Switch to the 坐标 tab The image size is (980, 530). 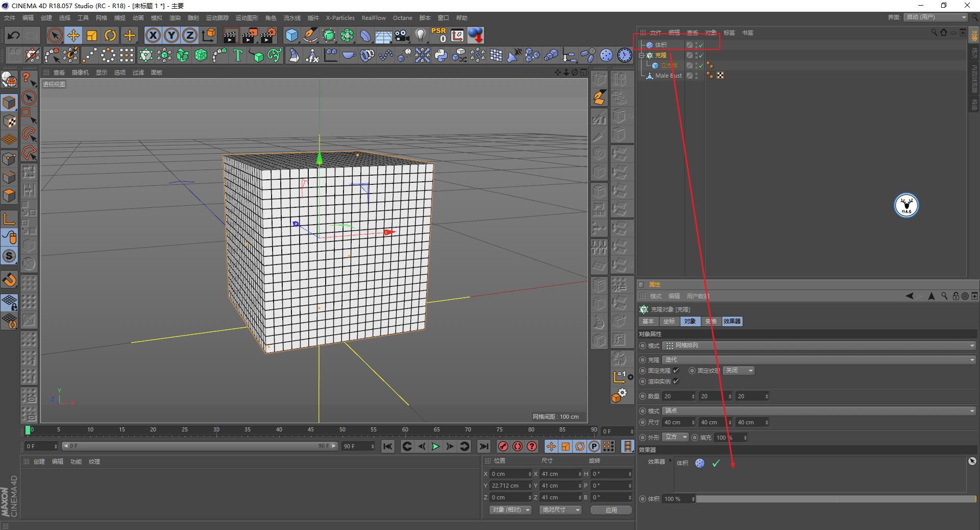coord(669,321)
